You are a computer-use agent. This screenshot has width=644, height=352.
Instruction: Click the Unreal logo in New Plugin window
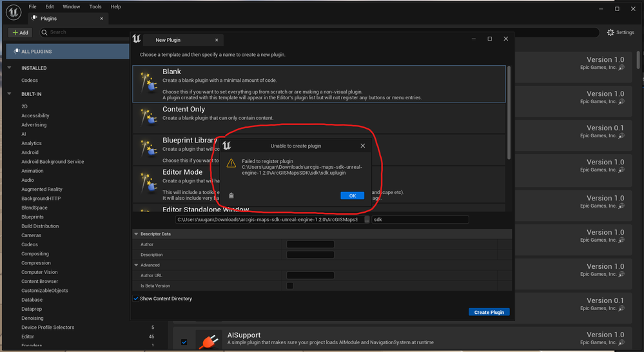click(x=137, y=39)
